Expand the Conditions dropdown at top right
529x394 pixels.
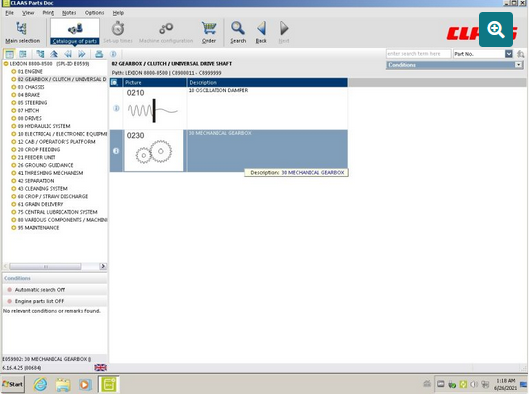tap(519, 65)
